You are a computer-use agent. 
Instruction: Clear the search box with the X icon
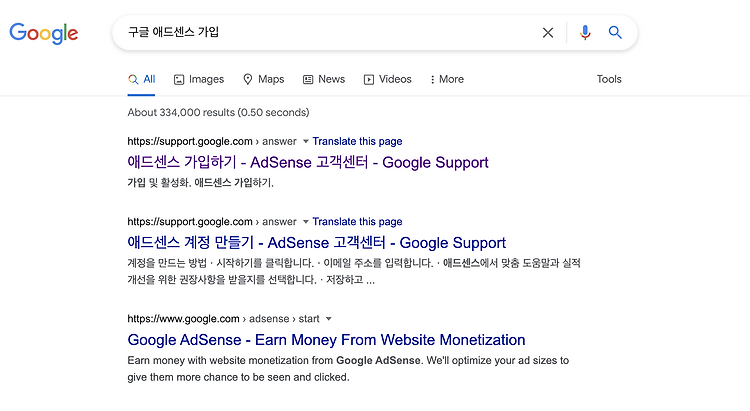pyautogui.click(x=548, y=33)
